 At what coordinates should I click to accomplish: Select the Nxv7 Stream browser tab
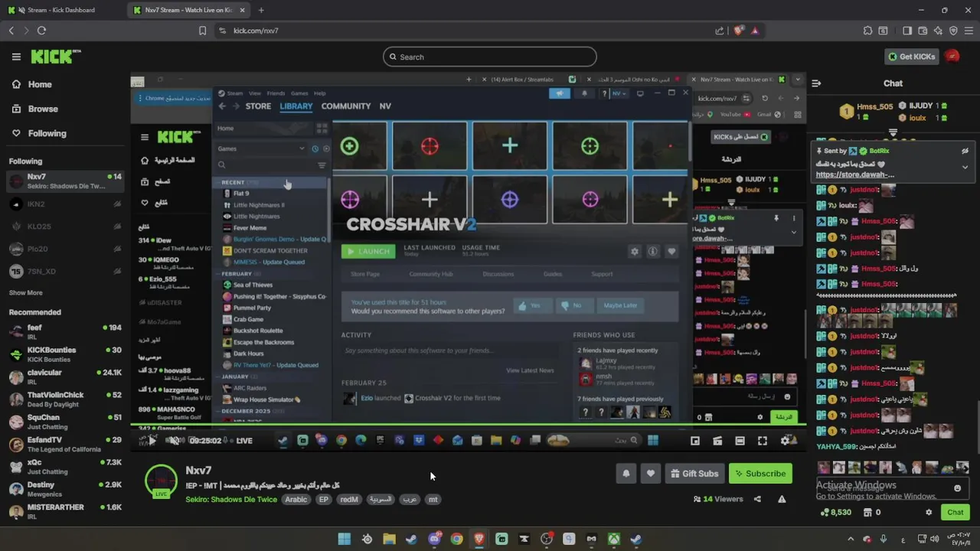click(188, 10)
